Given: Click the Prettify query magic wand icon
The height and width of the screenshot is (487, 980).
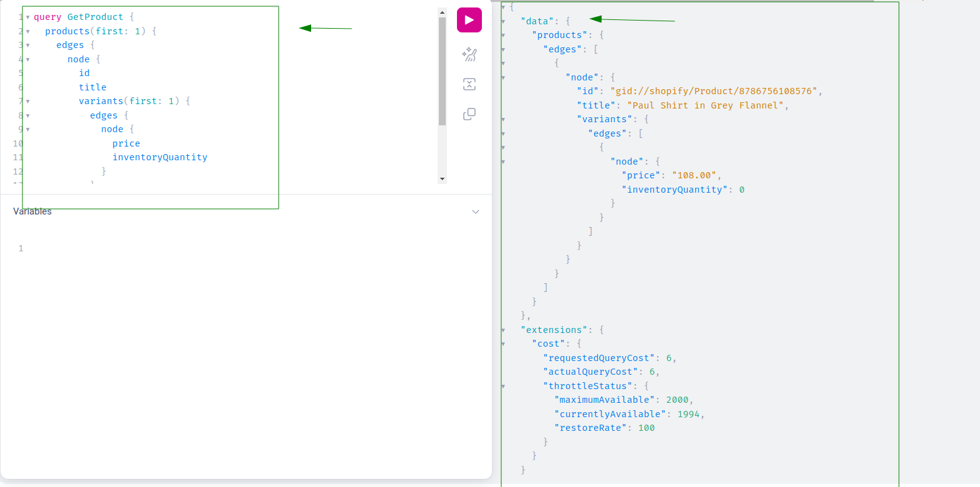Looking at the screenshot, I should point(469,55).
